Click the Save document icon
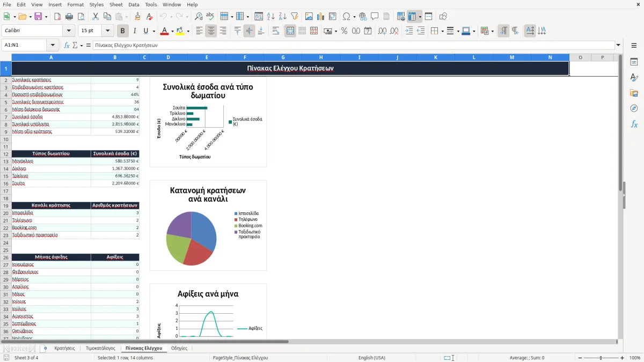 [x=38, y=17]
